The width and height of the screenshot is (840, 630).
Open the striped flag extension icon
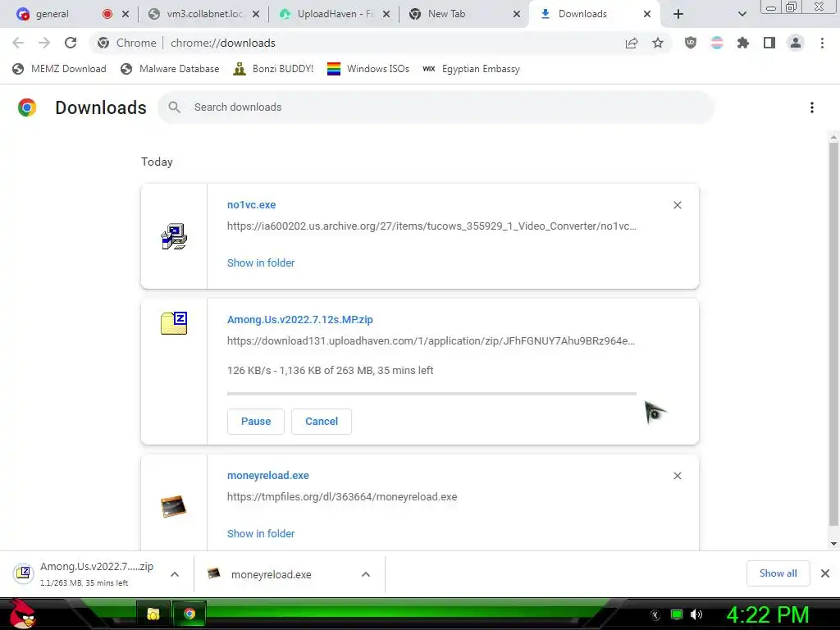tap(717, 43)
